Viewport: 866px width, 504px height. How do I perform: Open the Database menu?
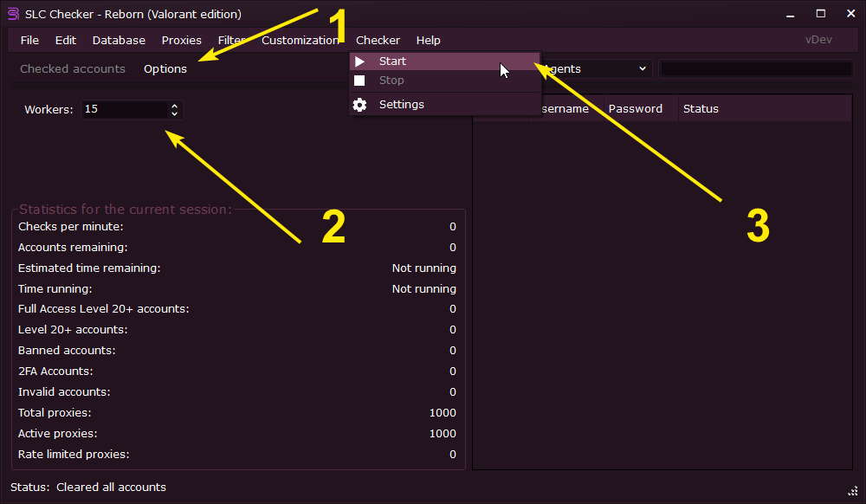click(x=119, y=41)
